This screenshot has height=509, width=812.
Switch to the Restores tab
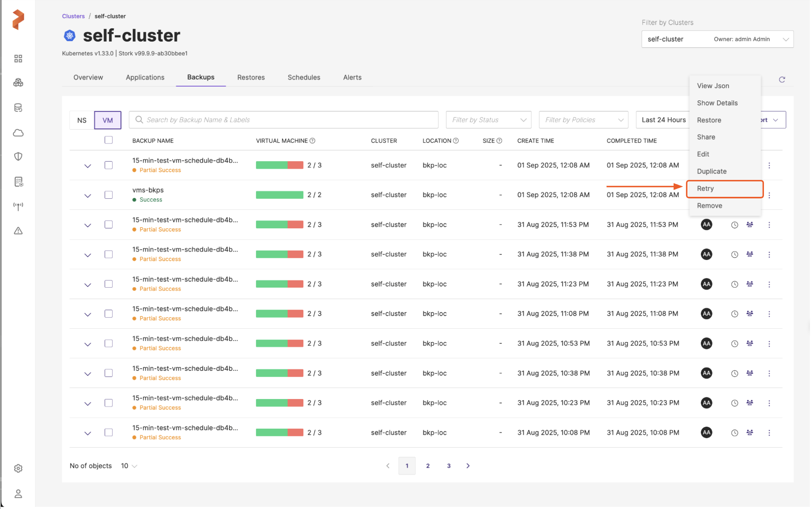pyautogui.click(x=251, y=77)
